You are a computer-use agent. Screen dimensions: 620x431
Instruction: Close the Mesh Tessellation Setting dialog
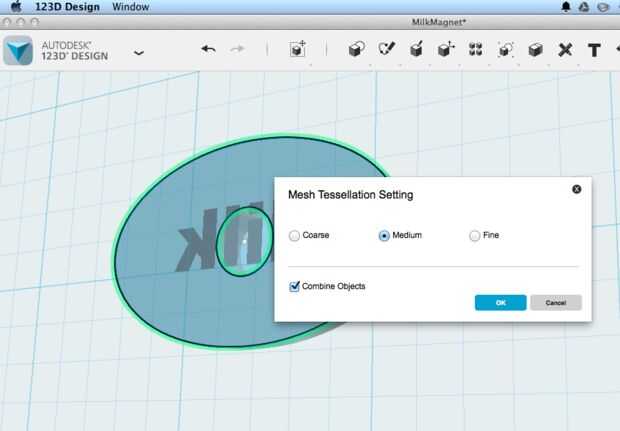[x=577, y=189]
